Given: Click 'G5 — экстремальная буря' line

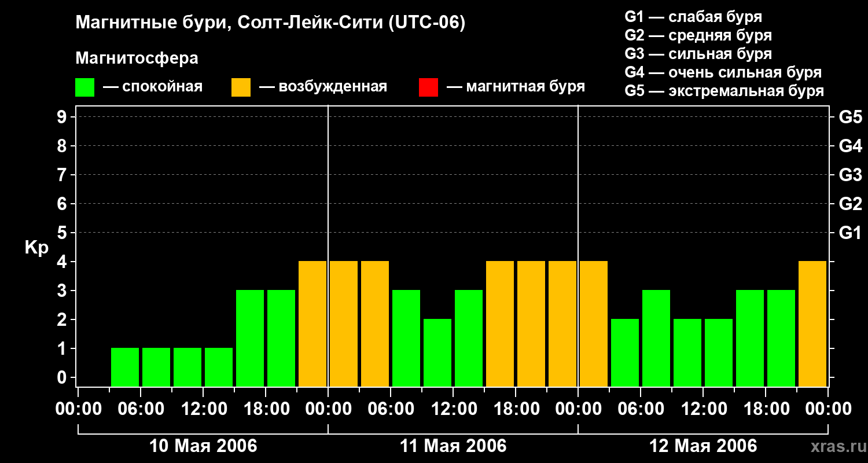Looking at the screenshot, I should (724, 91).
